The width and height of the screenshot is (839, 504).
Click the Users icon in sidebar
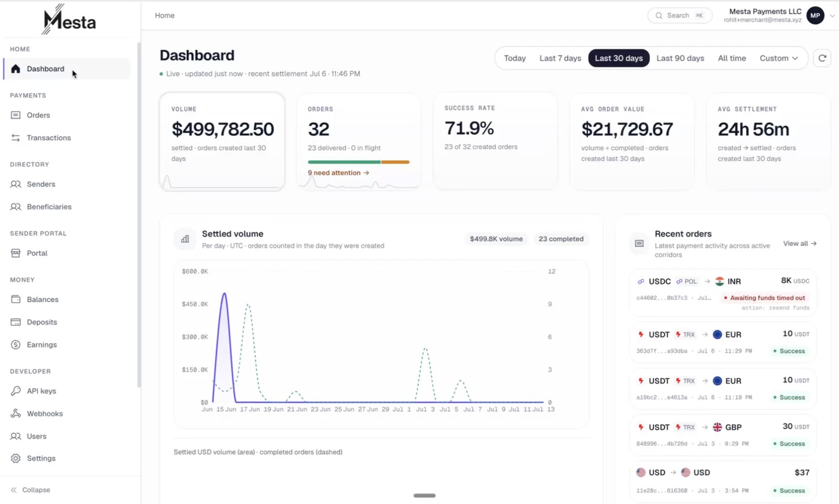tap(16, 436)
